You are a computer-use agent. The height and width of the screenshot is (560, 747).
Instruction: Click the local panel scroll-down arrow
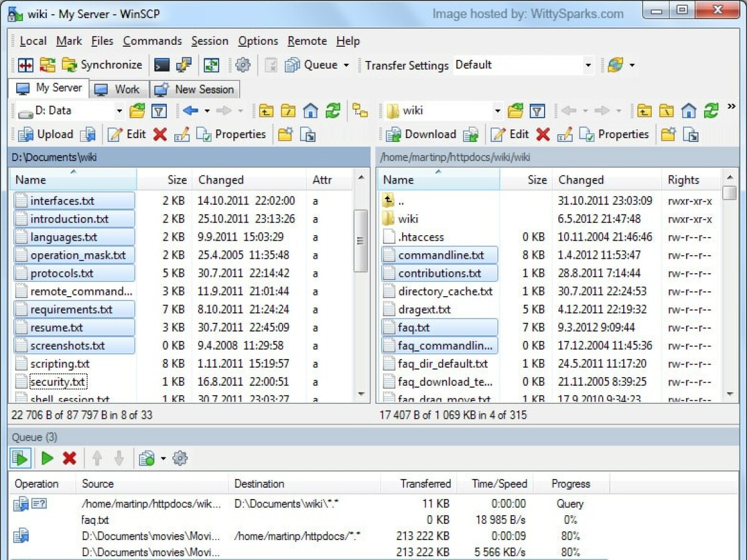pyautogui.click(x=360, y=393)
